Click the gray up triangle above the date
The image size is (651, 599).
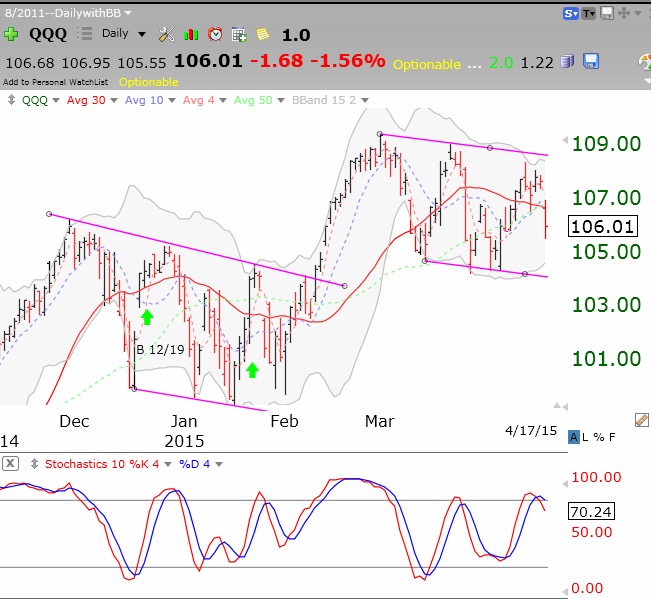pos(556,406)
